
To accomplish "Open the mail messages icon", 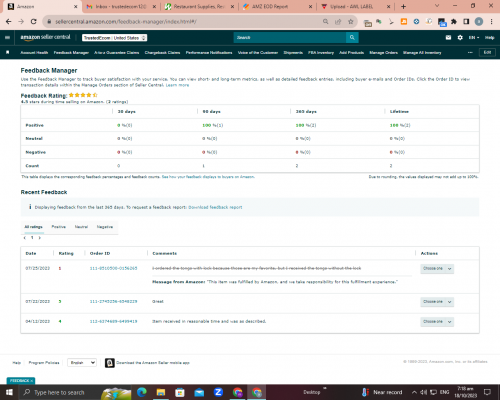I will (448, 38).
